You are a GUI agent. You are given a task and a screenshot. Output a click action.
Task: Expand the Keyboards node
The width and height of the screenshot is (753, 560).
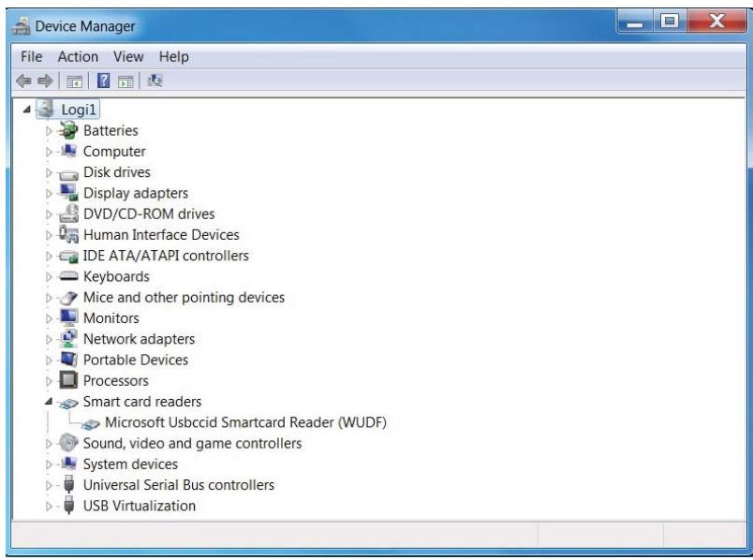tap(49, 276)
